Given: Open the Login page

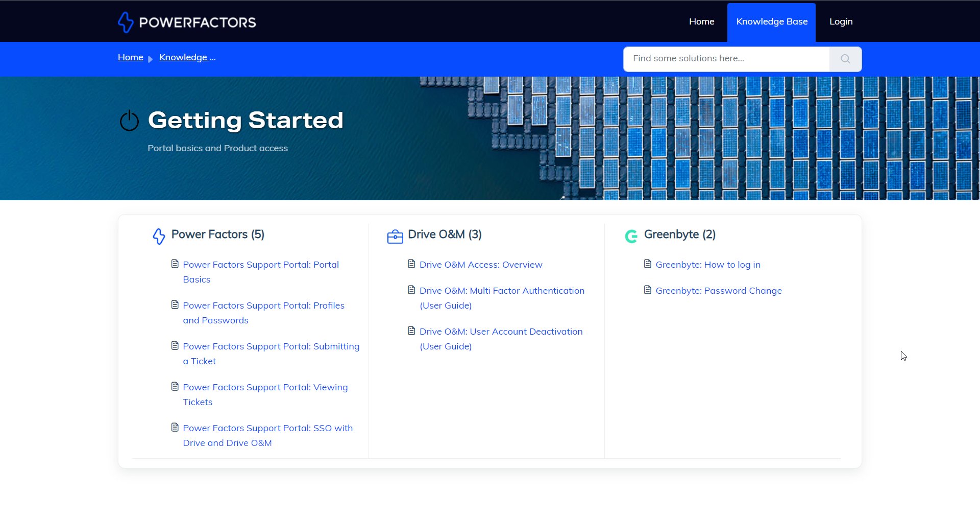Looking at the screenshot, I should coord(841,21).
